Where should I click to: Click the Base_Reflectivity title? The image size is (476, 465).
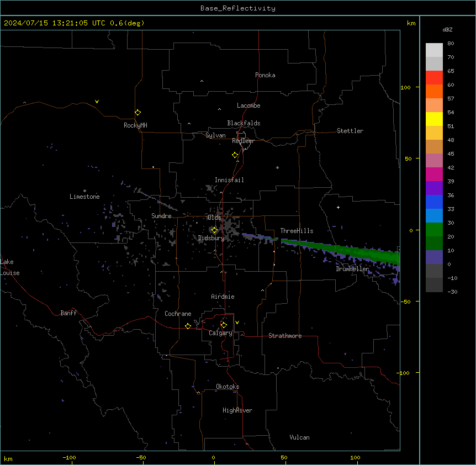[237, 8]
